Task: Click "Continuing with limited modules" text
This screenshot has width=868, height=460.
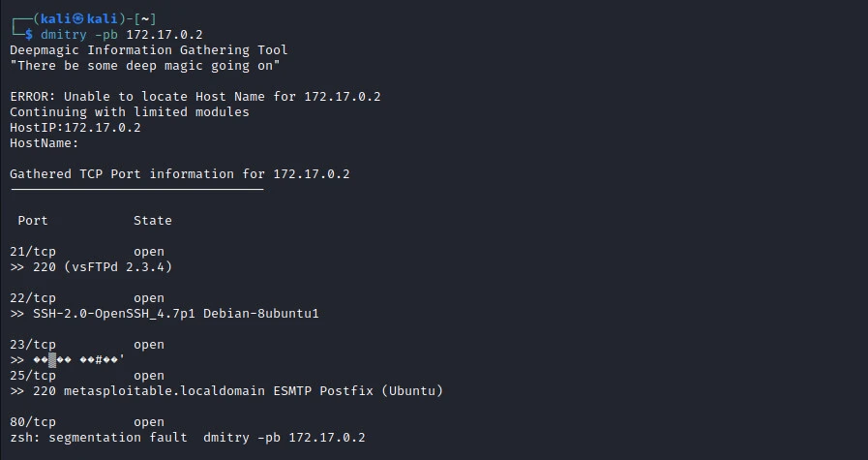Action: coord(129,112)
